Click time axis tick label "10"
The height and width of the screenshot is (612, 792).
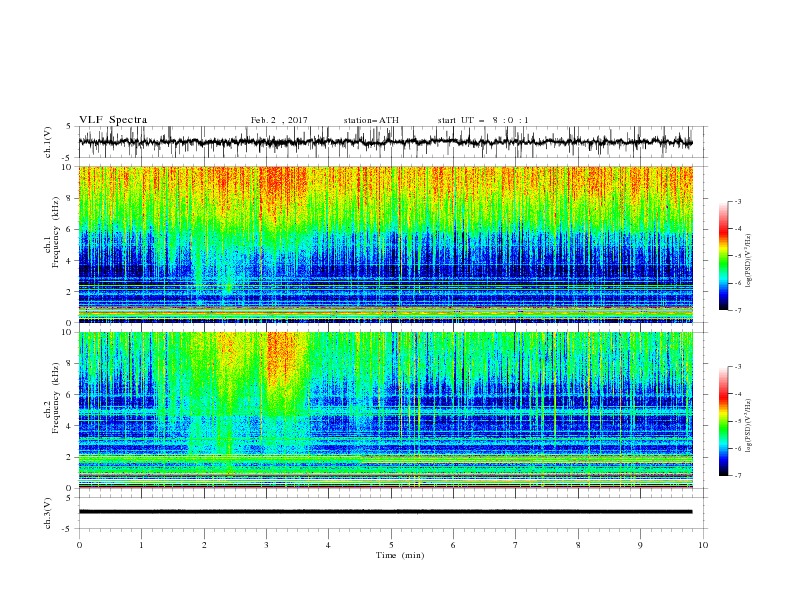703,545
